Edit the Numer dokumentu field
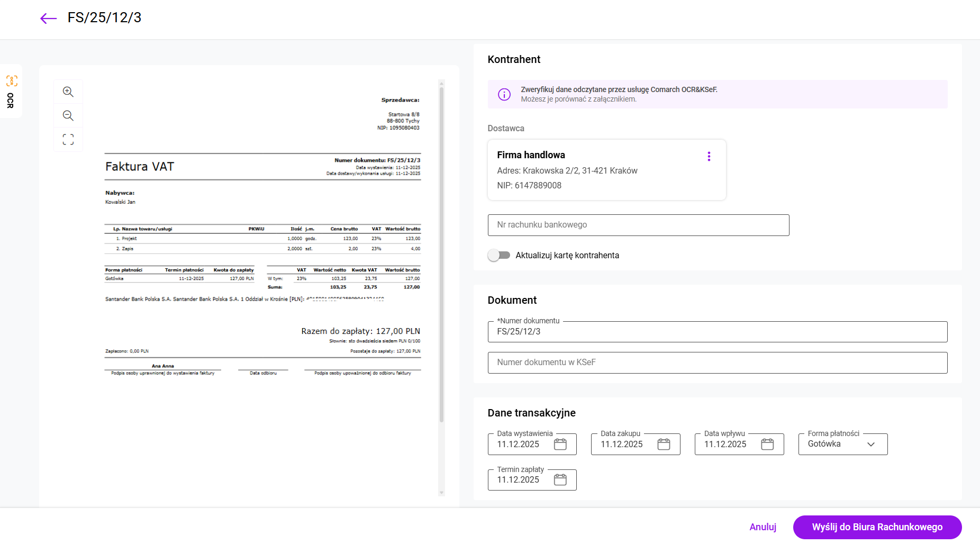The width and height of the screenshot is (980, 544). click(x=717, y=332)
